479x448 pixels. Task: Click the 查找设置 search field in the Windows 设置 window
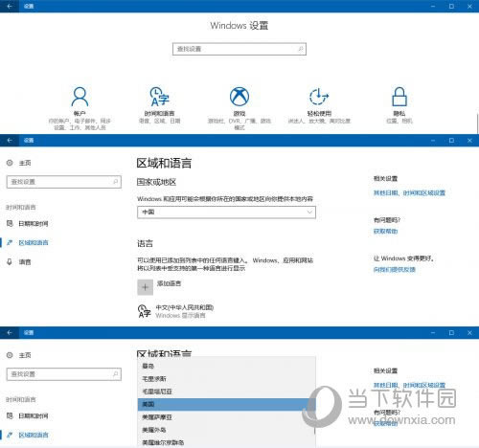pyautogui.click(x=239, y=49)
